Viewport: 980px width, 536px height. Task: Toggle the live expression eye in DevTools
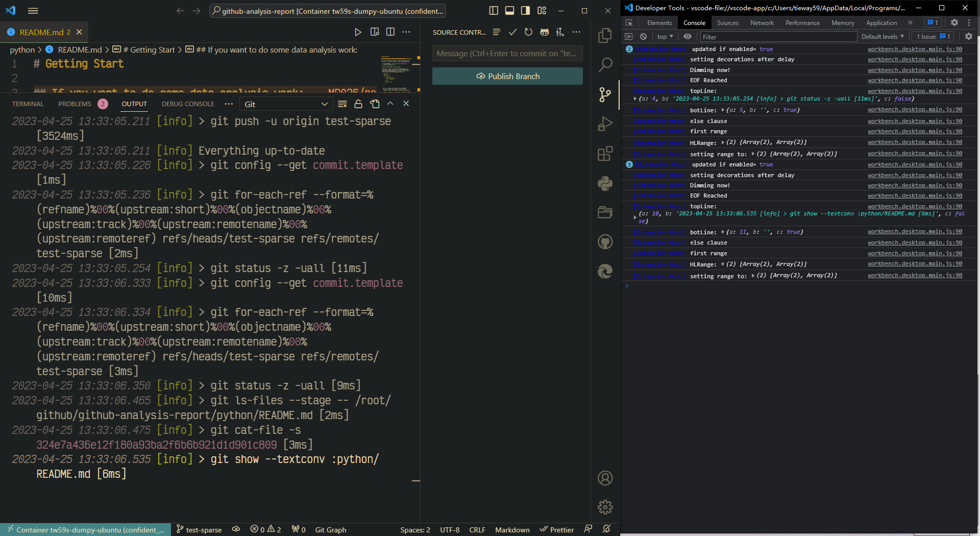(687, 36)
